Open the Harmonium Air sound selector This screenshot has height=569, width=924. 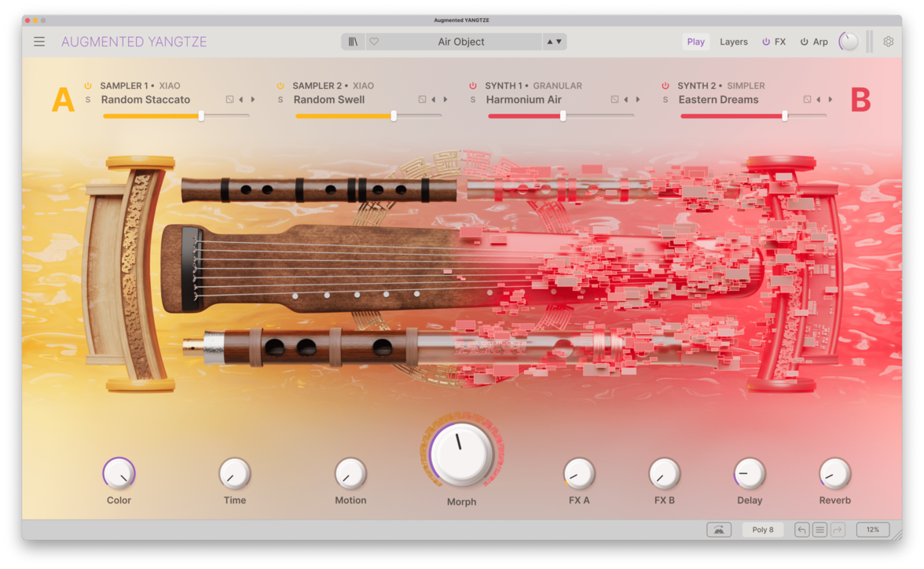[523, 100]
